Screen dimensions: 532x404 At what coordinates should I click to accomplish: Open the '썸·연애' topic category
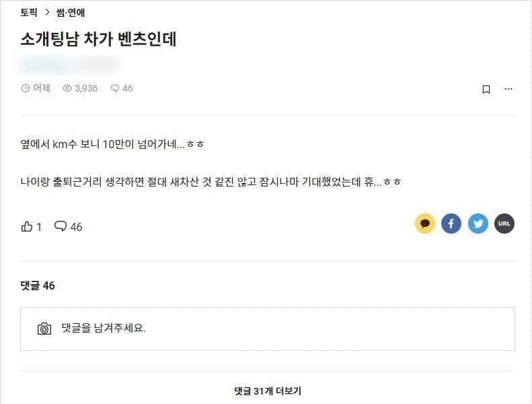tap(71, 12)
